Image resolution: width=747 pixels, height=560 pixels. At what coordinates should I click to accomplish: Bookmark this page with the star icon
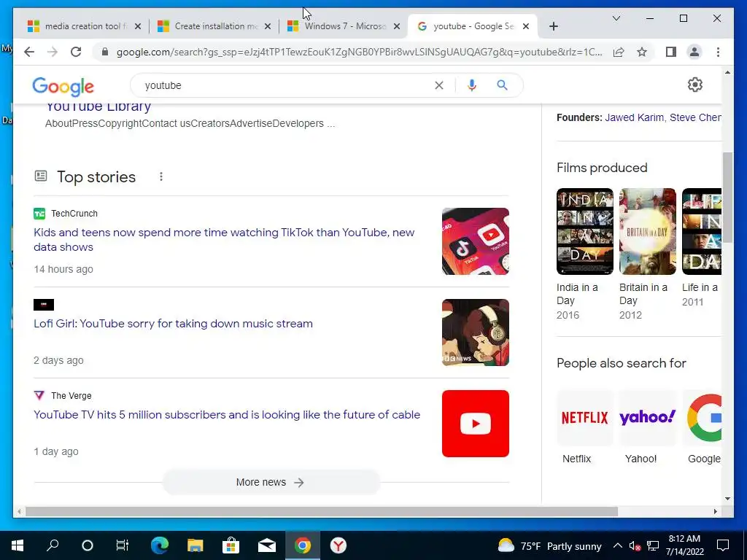pyautogui.click(x=642, y=52)
